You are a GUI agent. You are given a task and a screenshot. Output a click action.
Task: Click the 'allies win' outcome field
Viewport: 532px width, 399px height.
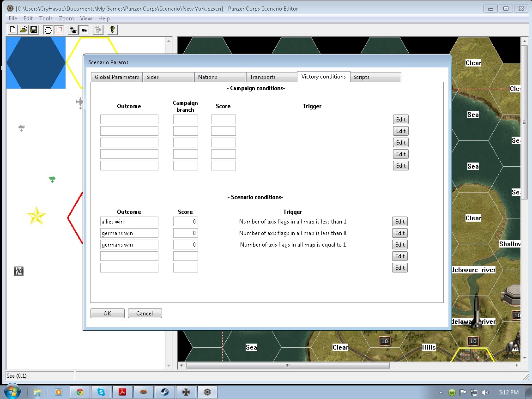(x=129, y=222)
